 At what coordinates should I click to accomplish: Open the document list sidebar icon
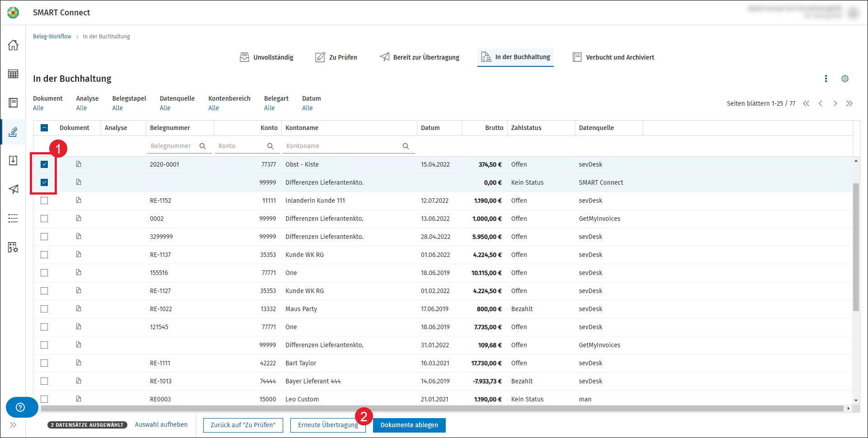(x=13, y=103)
